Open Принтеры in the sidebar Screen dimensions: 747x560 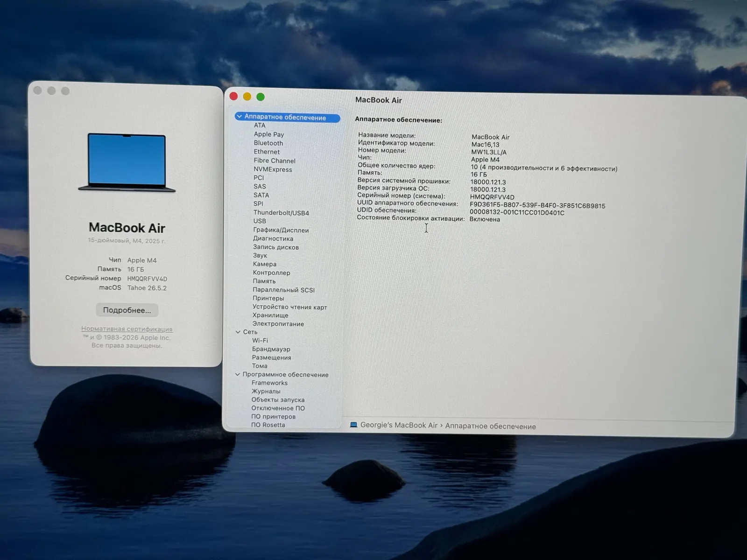pos(268,298)
